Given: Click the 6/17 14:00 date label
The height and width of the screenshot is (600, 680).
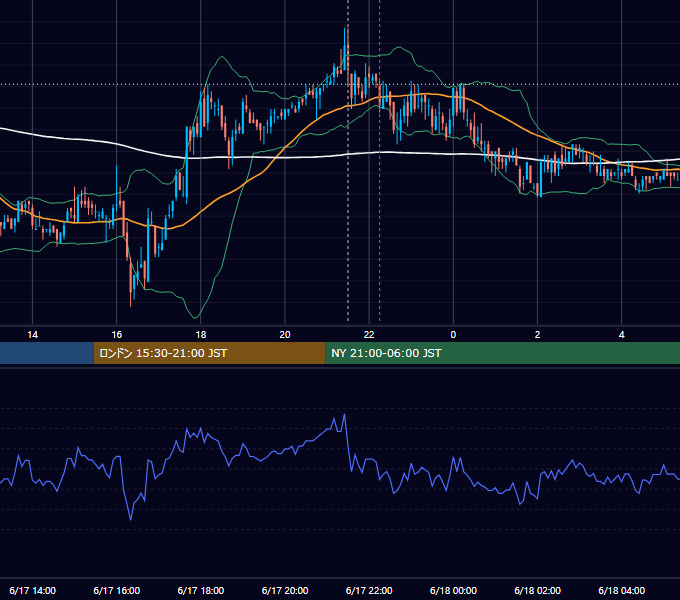Looking at the screenshot, I should pos(33,590).
